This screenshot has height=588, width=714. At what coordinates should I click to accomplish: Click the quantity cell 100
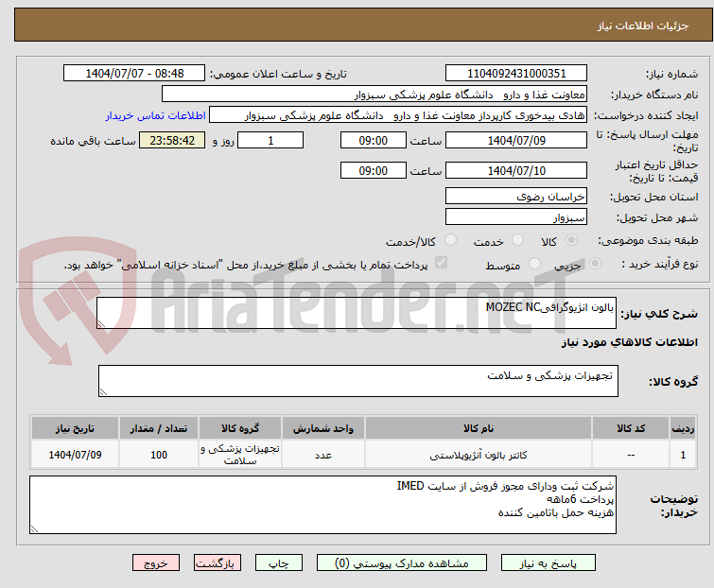159,455
